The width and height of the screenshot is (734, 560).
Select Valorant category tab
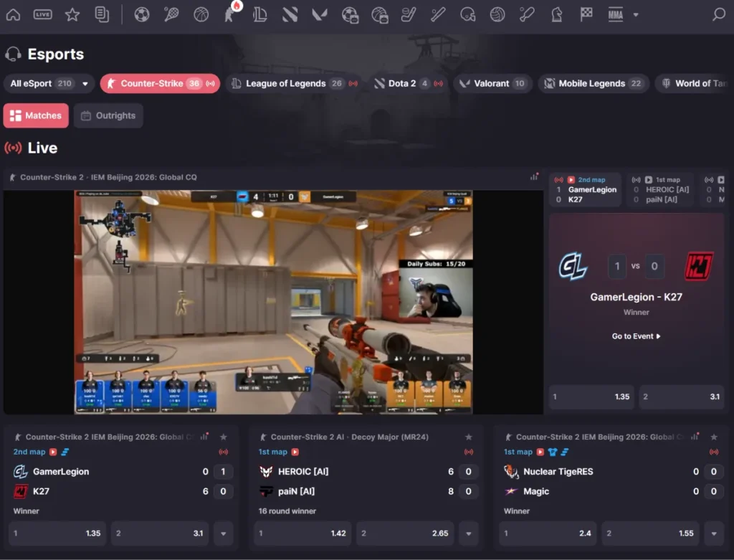click(x=492, y=83)
